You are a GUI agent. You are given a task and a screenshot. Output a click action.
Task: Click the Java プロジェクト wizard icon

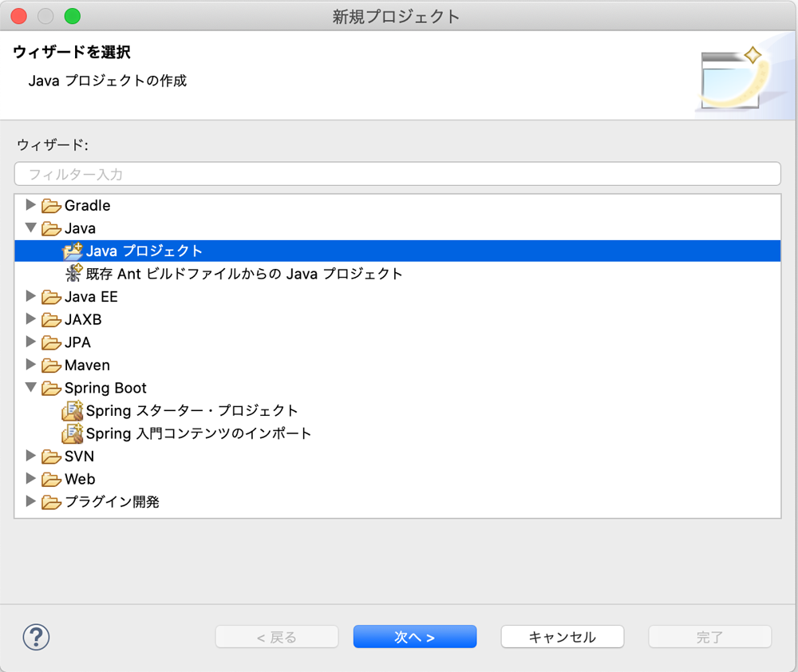point(73,251)
